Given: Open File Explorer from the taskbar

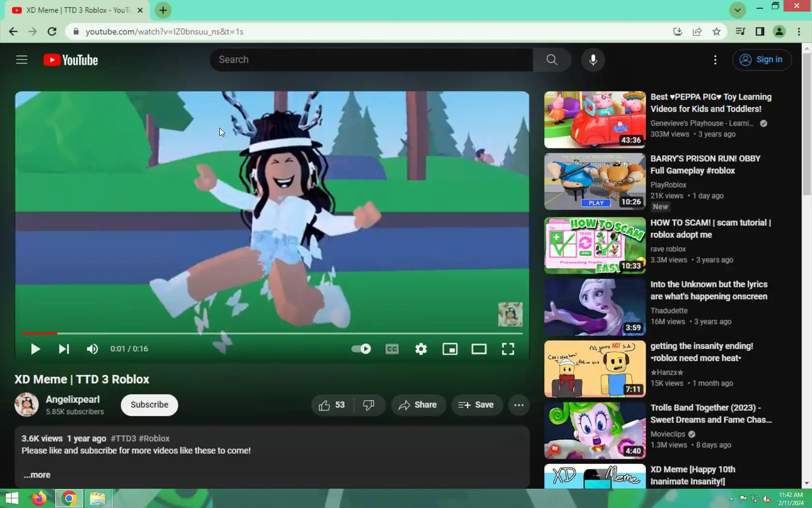Looking at the screenshot, I should (x=98, y=498).
